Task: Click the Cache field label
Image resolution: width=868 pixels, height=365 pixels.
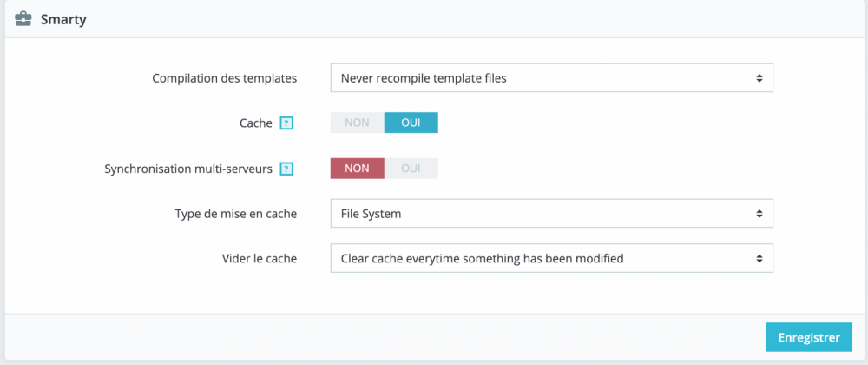Action: tap(255, 123)
